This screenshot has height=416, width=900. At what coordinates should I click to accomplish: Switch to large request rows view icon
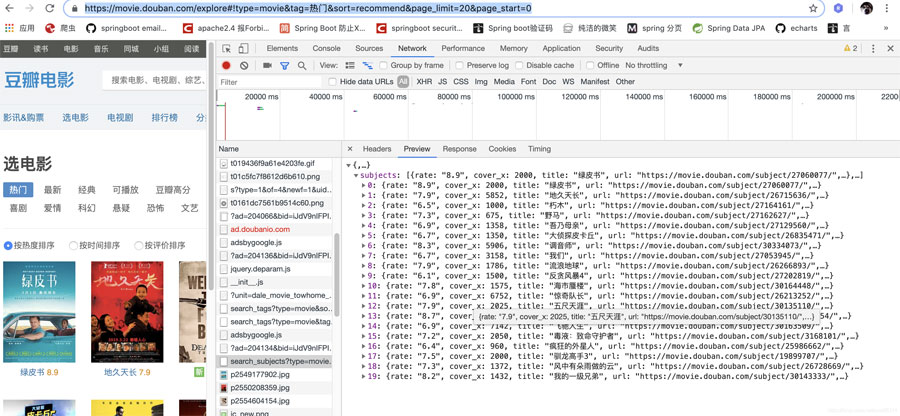click(x=350, y=65)
